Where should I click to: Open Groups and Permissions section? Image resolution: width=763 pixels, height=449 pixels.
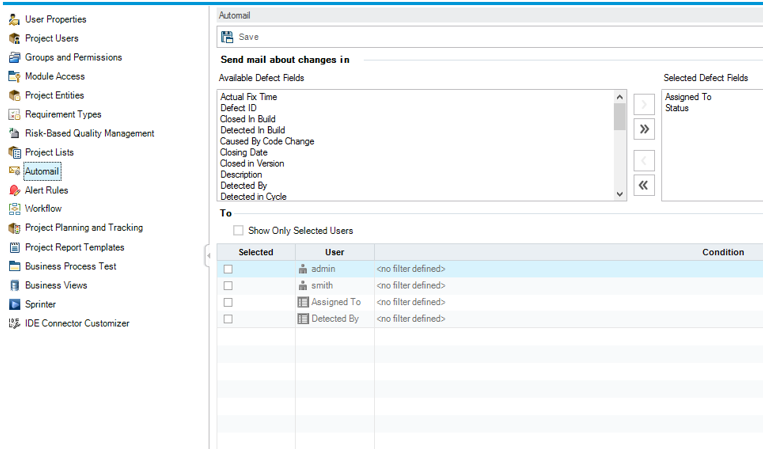(73, 57)
